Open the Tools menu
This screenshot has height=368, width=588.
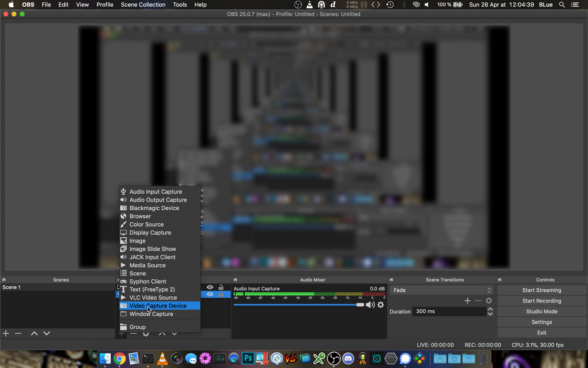pyautogui.click(x=180, y=4)
